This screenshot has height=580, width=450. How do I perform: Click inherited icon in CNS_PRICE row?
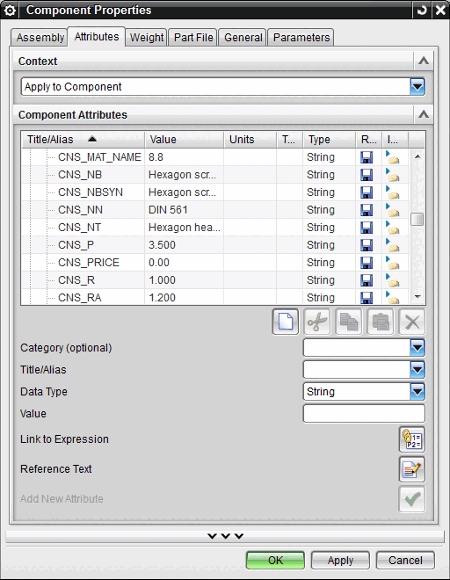(x=393, y=263)
